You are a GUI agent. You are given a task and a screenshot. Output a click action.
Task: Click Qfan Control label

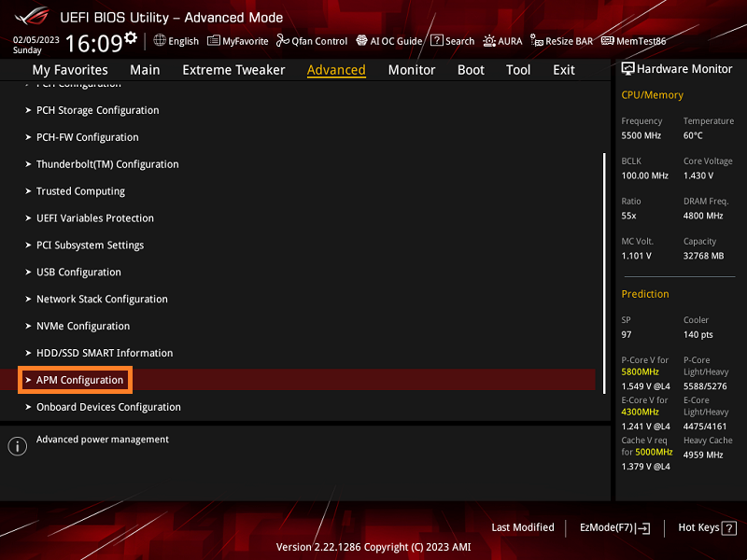coord(319,41)
